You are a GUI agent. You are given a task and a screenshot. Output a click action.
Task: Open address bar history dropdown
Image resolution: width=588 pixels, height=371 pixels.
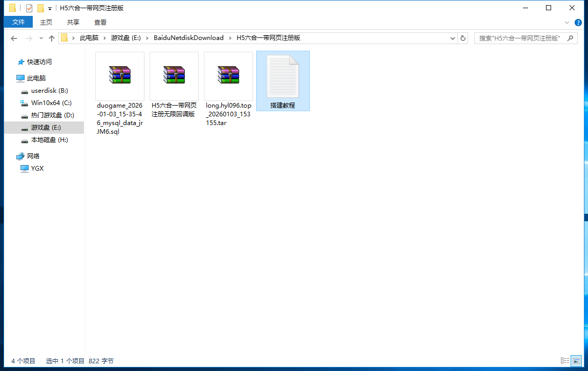click(x=453, y=38)
